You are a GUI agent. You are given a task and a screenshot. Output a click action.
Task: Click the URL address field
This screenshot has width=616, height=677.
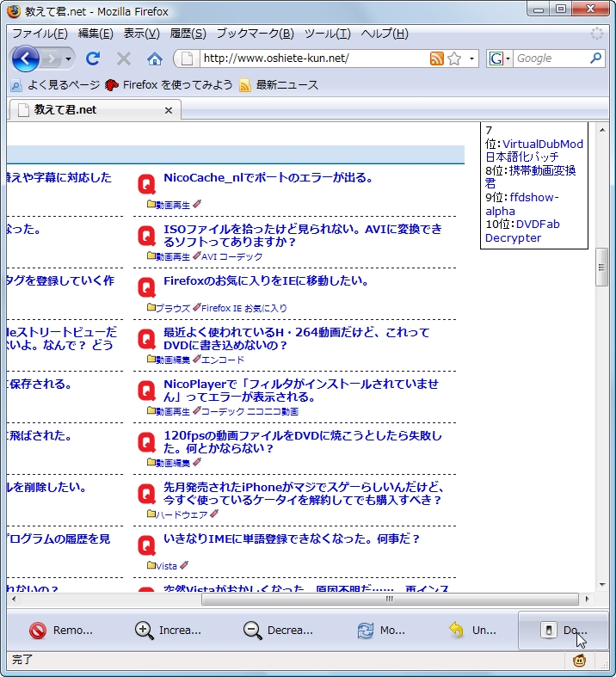(x=314, y=58)
